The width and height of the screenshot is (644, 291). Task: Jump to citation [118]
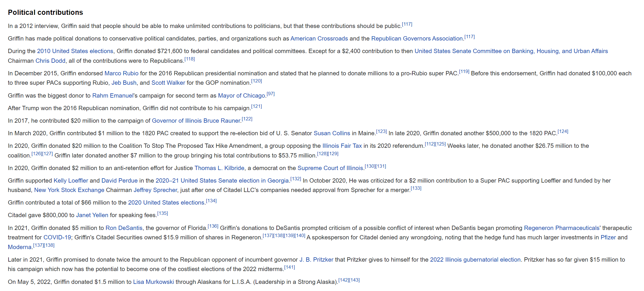pos(189,59)
